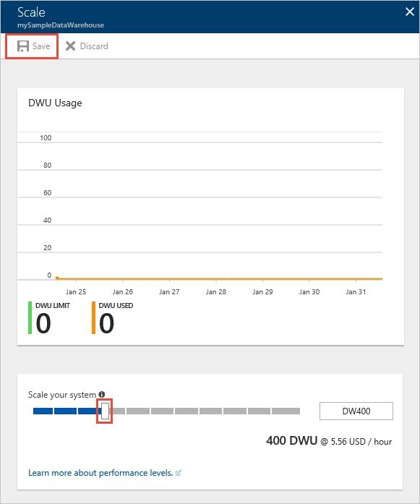Click the info icon beside Scale your system
420x504 pixels.
102,394
